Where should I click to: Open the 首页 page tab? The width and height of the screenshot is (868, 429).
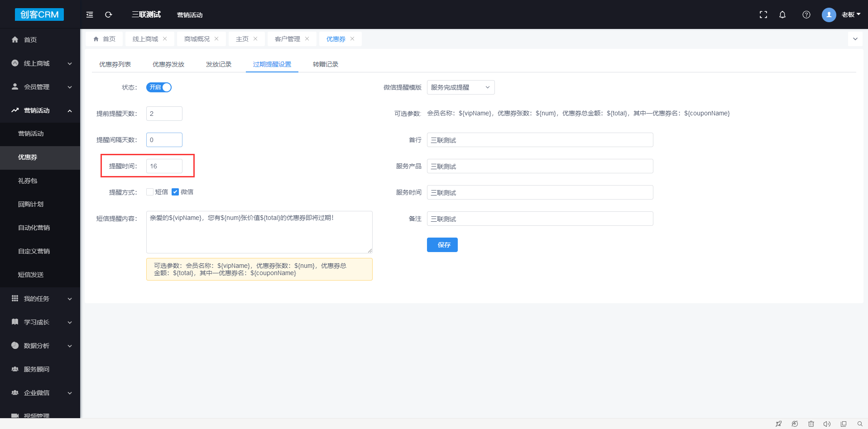click(x=105, y=39)
